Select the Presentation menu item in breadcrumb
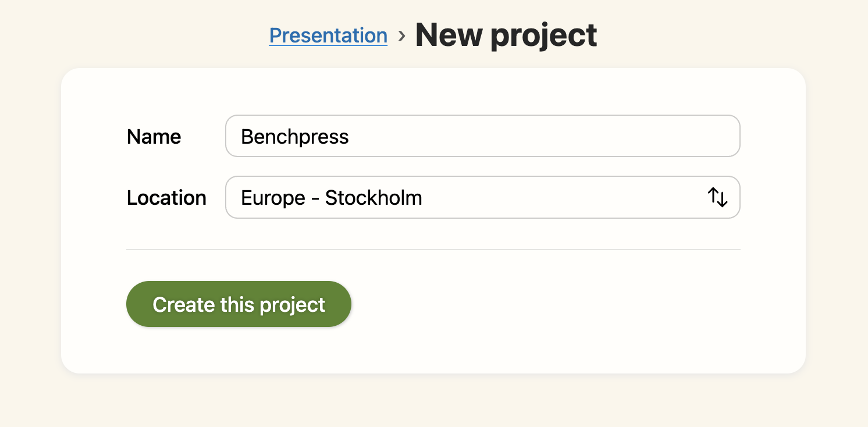Image resolution: width=868 pixels, height=427 pixels. pyautogui.click(x=328, y=35)
